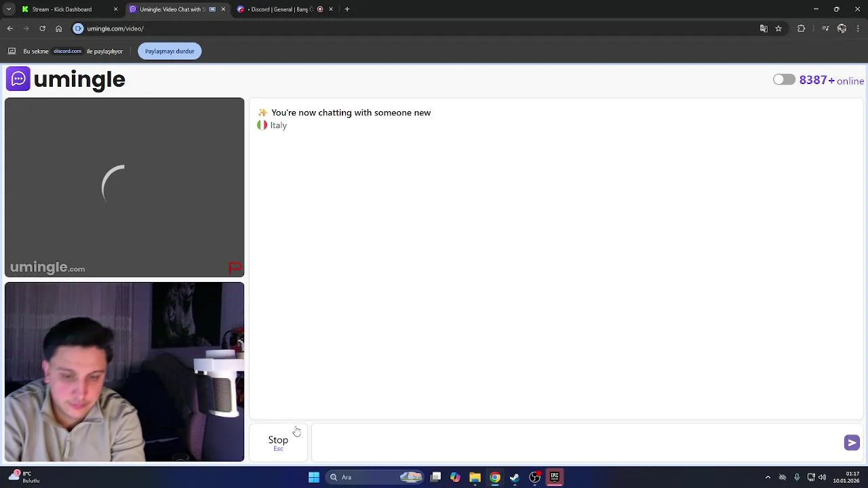Click the "8387+ online" counter
This screenshot has height=488, width=868.
[x=831, y=80]
